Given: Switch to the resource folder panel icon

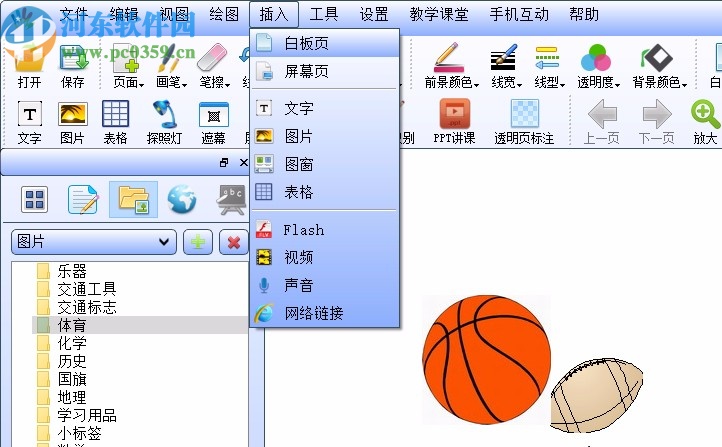Looking at the screenshot, I should coord(134,200).
